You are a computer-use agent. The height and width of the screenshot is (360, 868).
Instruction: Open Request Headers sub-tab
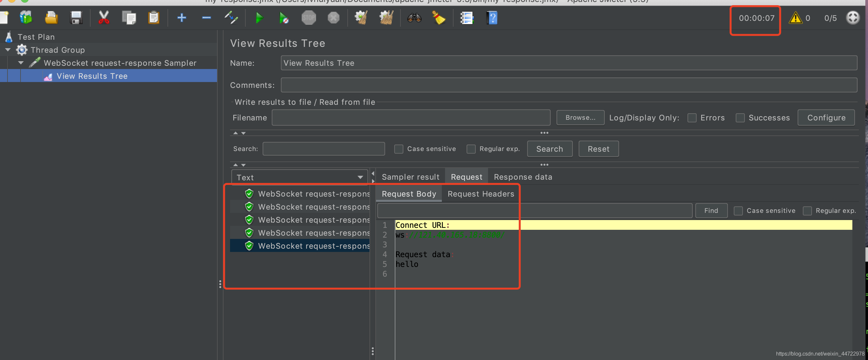481,194
